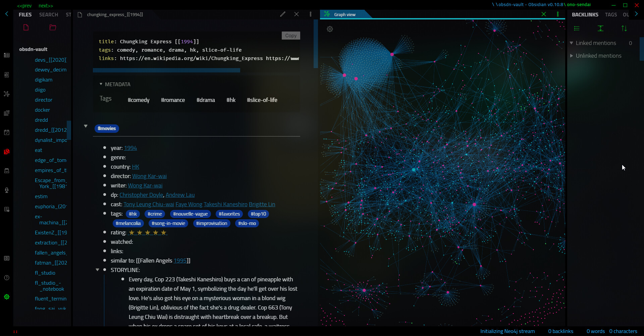
Task: Collapse the STORYLINE bullet
Action: [98, 270]
